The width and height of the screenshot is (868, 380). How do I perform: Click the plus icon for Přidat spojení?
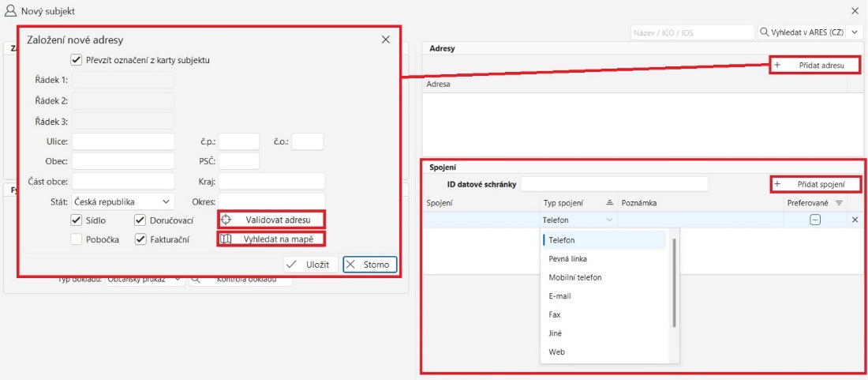778,184
